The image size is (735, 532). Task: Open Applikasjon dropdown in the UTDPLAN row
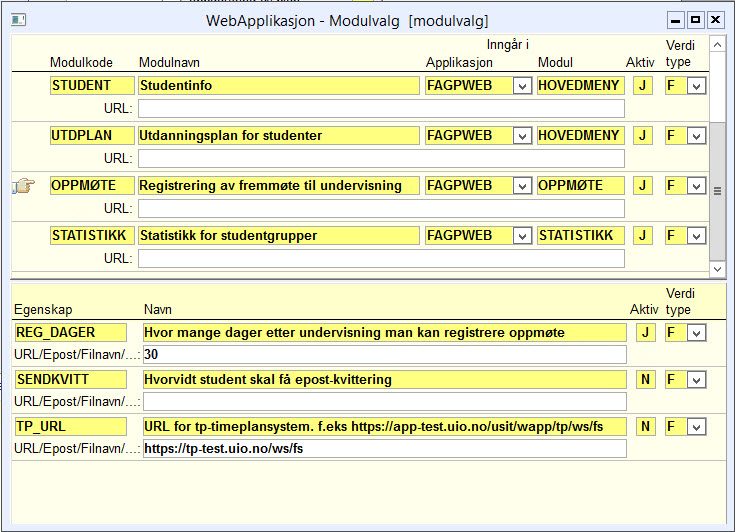pyautogui.click(x=522, y=136)
